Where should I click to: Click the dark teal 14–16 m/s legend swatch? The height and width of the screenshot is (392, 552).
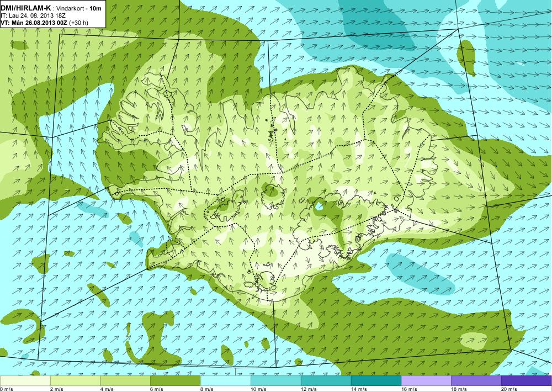376,381
